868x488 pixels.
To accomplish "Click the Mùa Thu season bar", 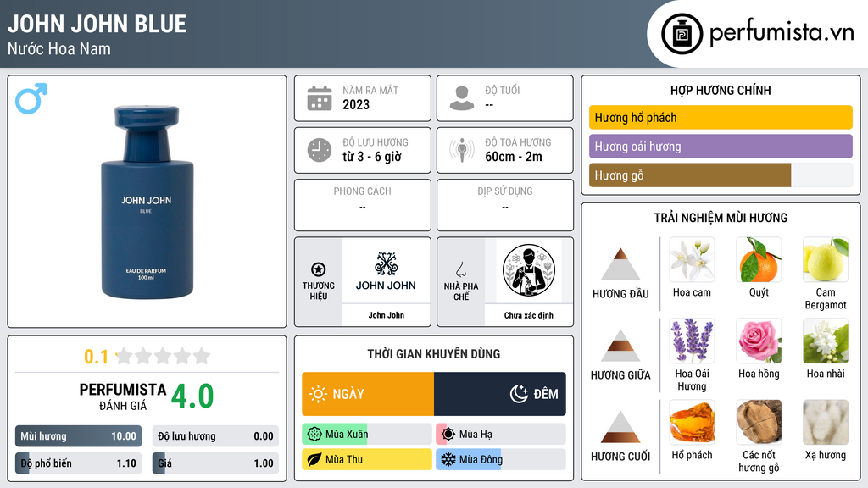I will pyautogui.click(x=367, y=459).
